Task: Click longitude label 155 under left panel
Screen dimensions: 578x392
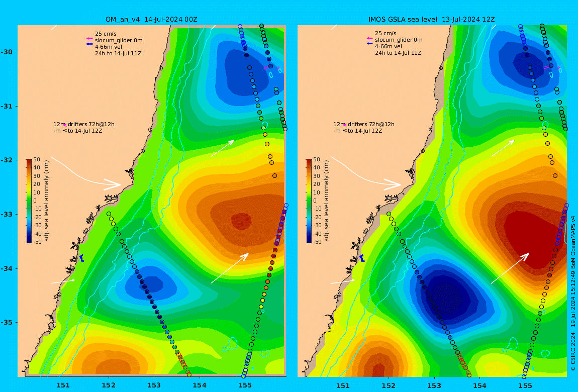Action: (x=245, y=385)
